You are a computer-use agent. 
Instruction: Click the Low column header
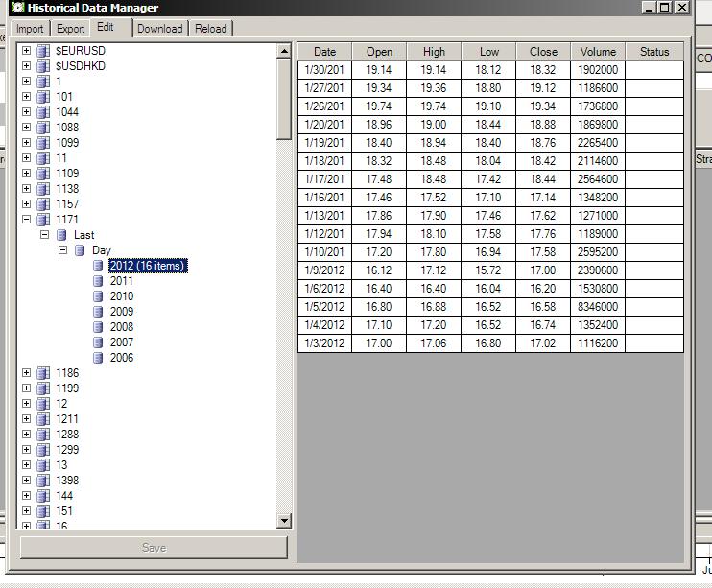(x=489, y=52)
